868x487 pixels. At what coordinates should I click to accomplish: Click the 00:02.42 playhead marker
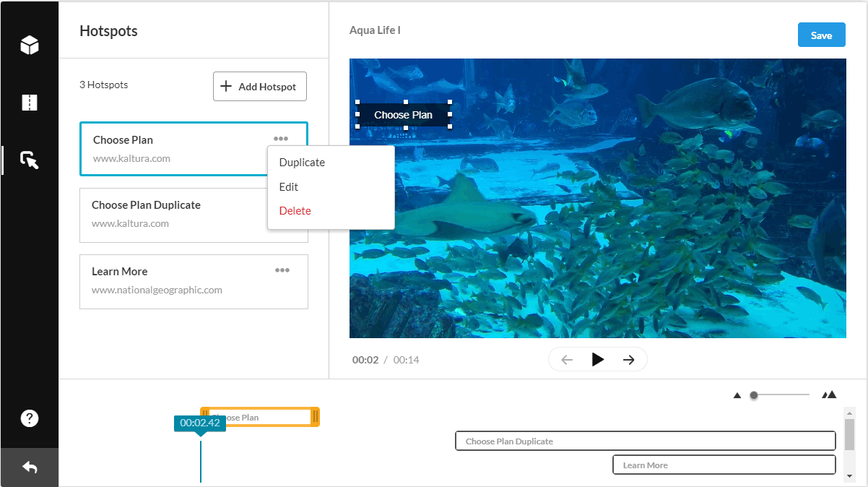(200, 423)
